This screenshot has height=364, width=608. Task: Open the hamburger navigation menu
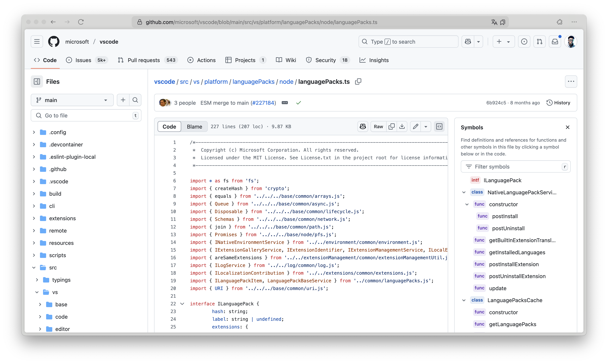[x=37, y=42]
